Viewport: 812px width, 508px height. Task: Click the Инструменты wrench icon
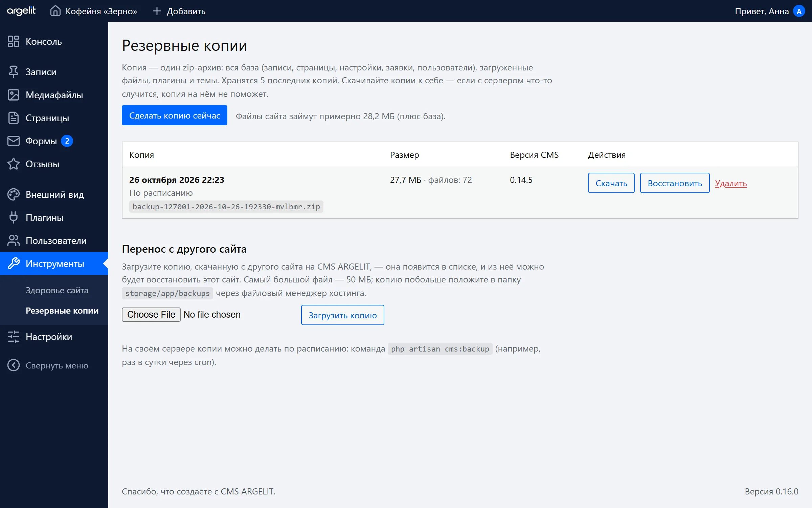tap(14, 263)
